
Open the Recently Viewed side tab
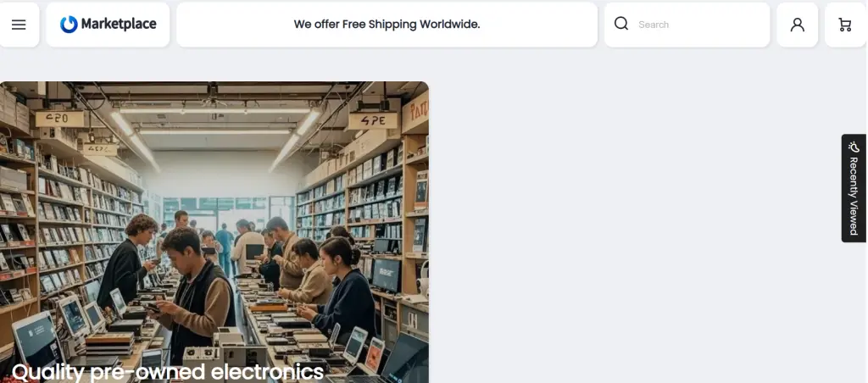click(x=854, y=188)
